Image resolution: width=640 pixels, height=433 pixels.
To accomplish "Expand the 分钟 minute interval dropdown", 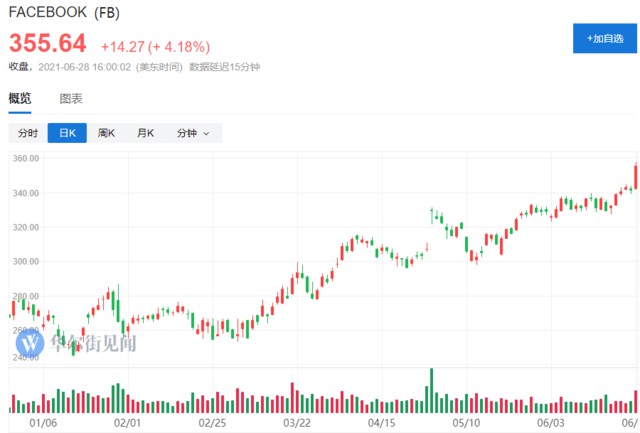I will click(x=192, y=133).
